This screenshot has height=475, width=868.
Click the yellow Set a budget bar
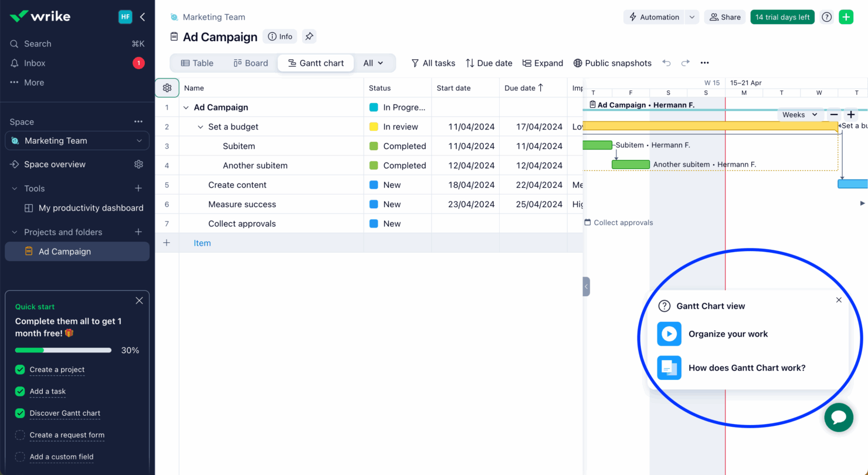click(710, 126)
